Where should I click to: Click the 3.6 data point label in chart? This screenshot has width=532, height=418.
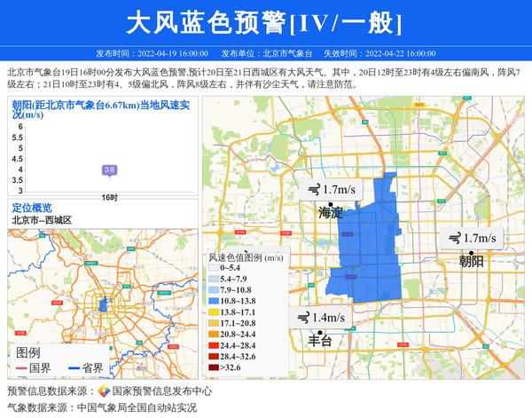[x=110, y=170]
